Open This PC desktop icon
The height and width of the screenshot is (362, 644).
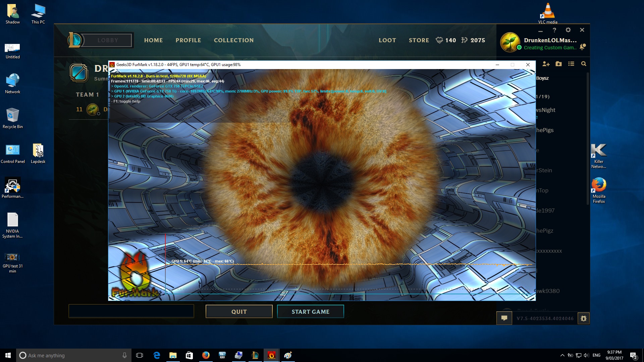[x=38, y=14]
